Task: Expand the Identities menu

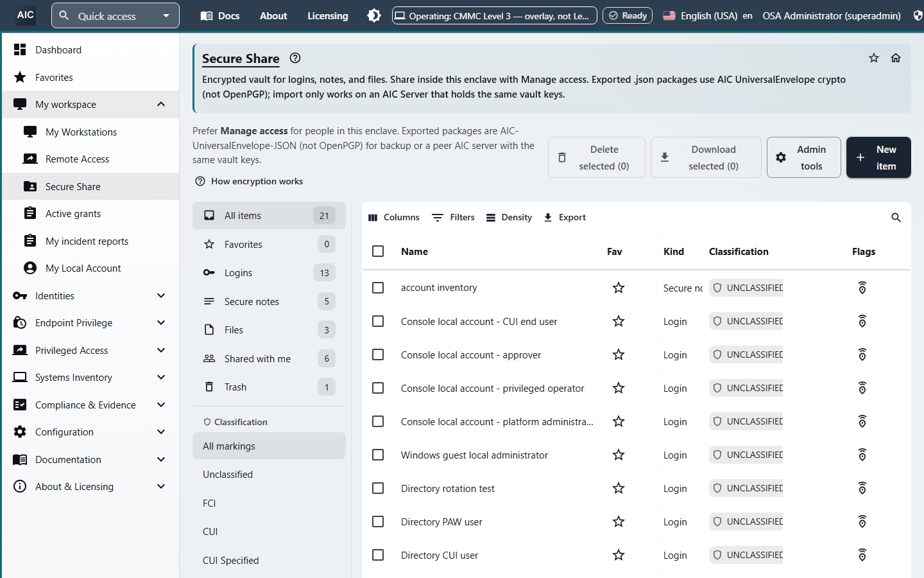Action: click(91, 295)
